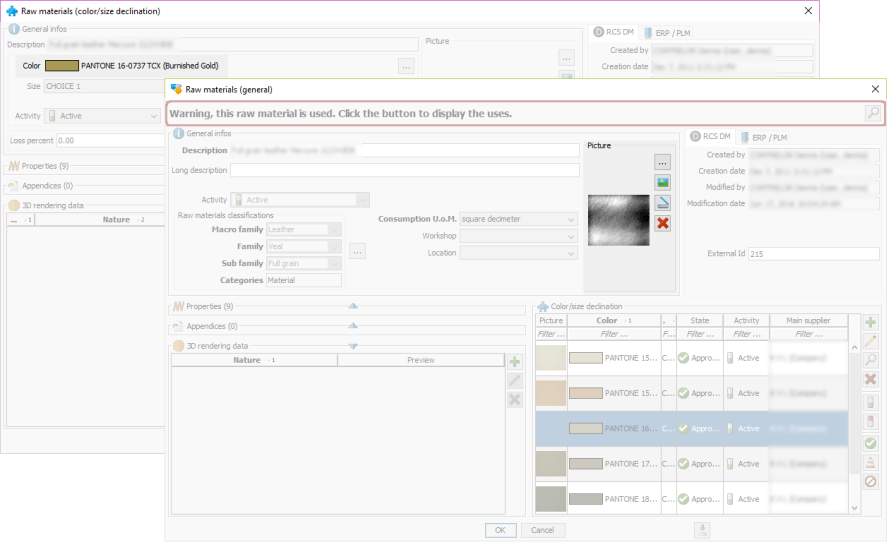Click the Long description input field

pos(405,170)
